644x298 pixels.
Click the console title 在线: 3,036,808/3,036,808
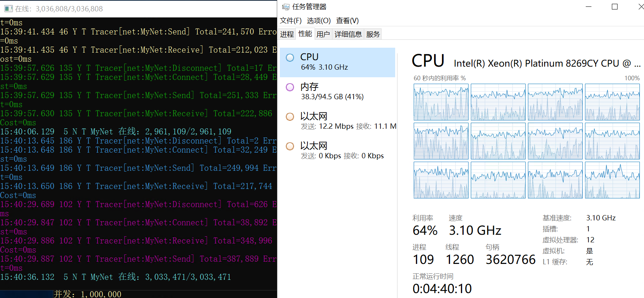click(59, 8)
